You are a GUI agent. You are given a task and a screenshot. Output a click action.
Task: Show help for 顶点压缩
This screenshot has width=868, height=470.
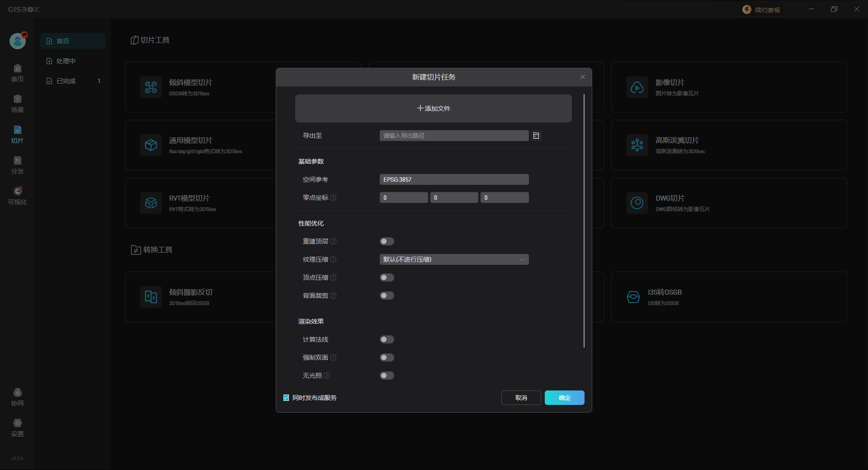pyautogui.click(x=333, y=277)
